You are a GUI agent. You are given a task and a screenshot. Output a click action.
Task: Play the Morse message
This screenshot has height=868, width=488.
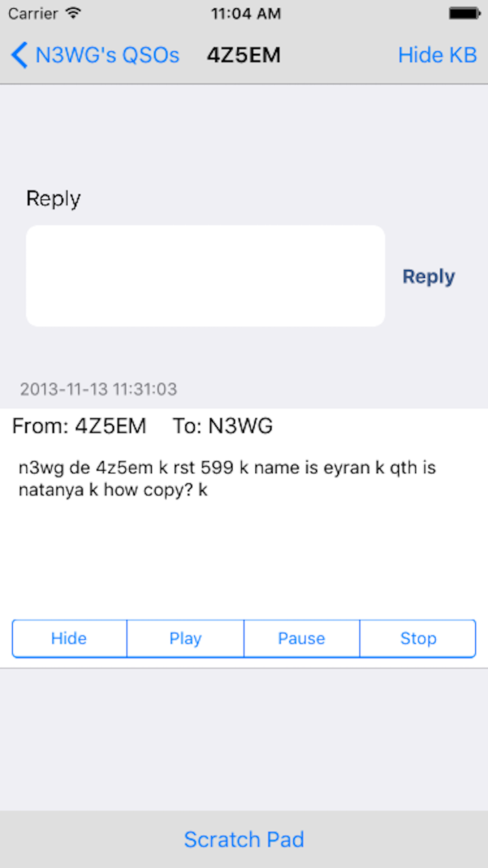point(185,639)
